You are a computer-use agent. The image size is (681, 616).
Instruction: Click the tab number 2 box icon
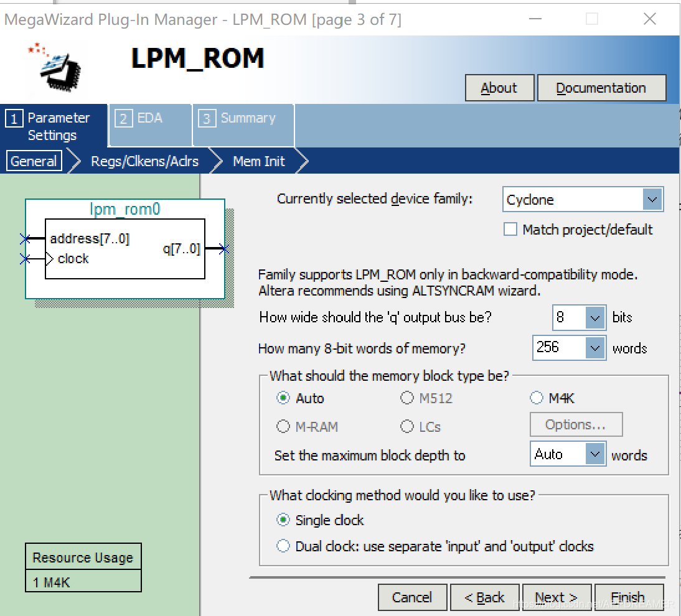point(123,118)
